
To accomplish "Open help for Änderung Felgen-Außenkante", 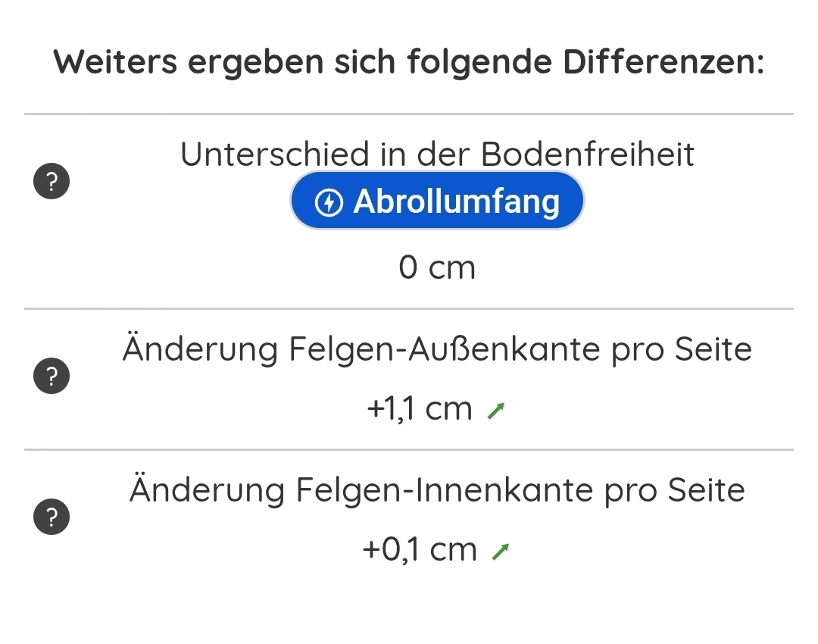I will pos(52,377).
